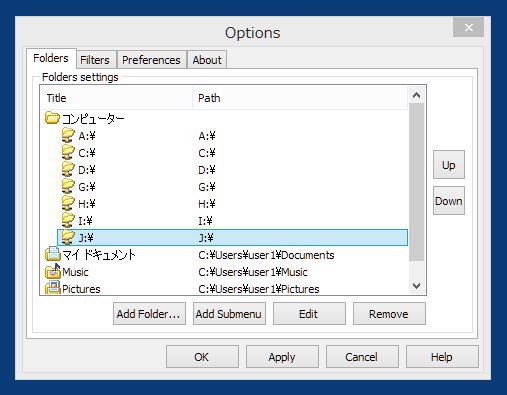
Task: Click the I:¥ path cell
Action: [x=205, y=221]
